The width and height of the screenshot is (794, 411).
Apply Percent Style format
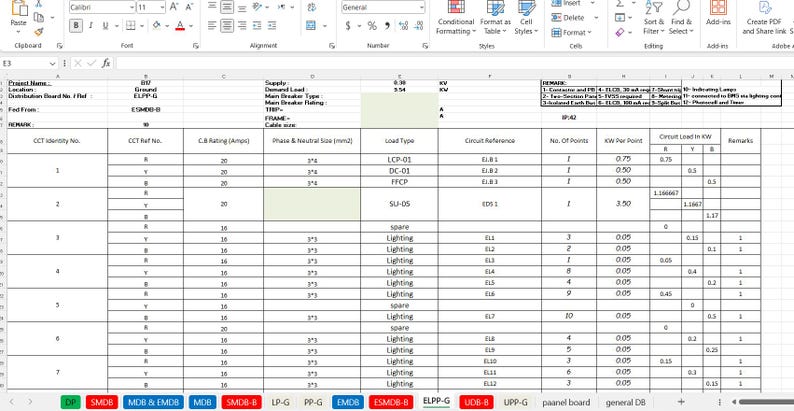[x=372, y=25]
